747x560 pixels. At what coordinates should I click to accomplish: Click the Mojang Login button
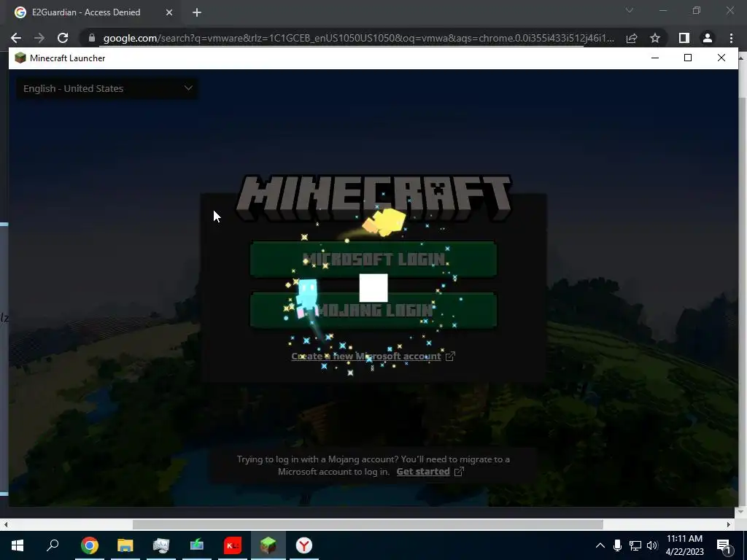coord(373,311)
